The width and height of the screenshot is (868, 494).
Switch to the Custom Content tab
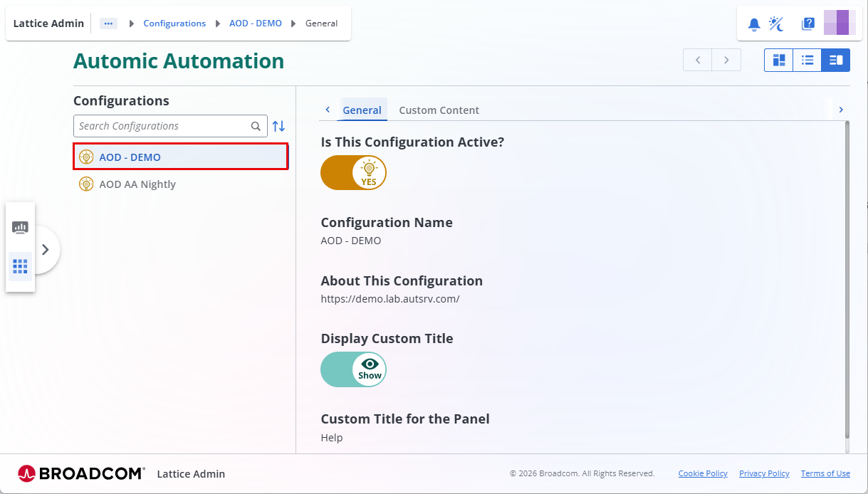(x=439, y=110)
